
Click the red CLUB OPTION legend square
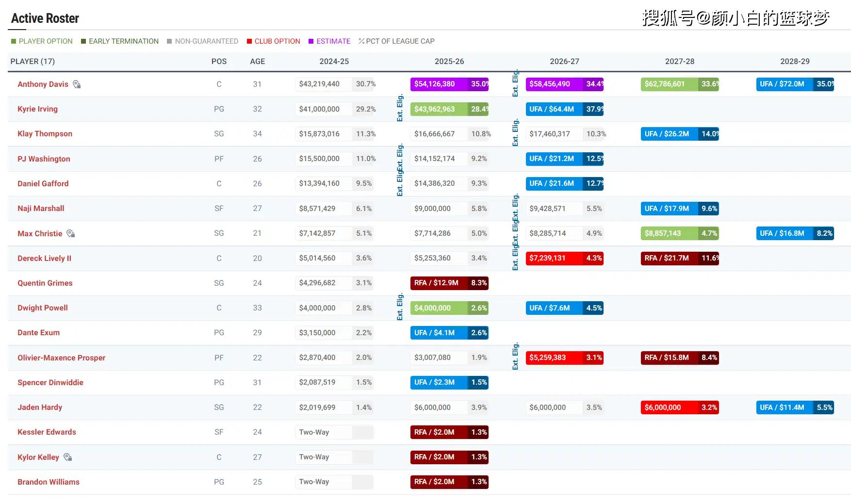click(x=249, y=41)
